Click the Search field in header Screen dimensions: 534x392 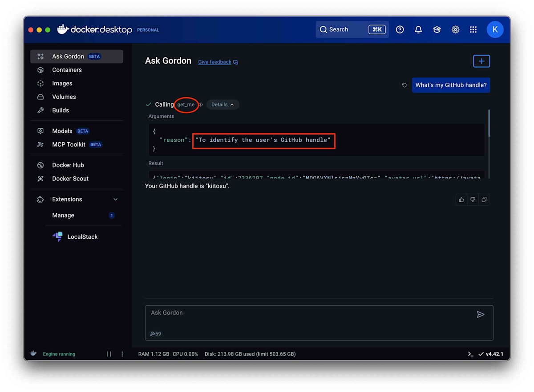(352, 29)
